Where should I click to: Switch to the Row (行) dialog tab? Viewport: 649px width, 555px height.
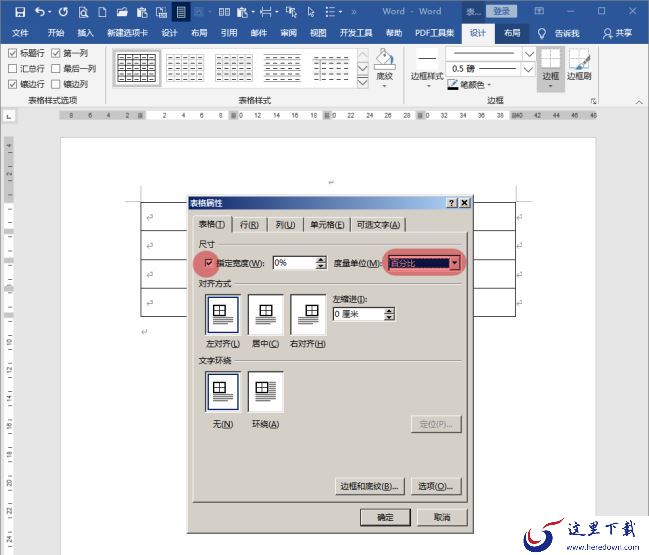249,225
